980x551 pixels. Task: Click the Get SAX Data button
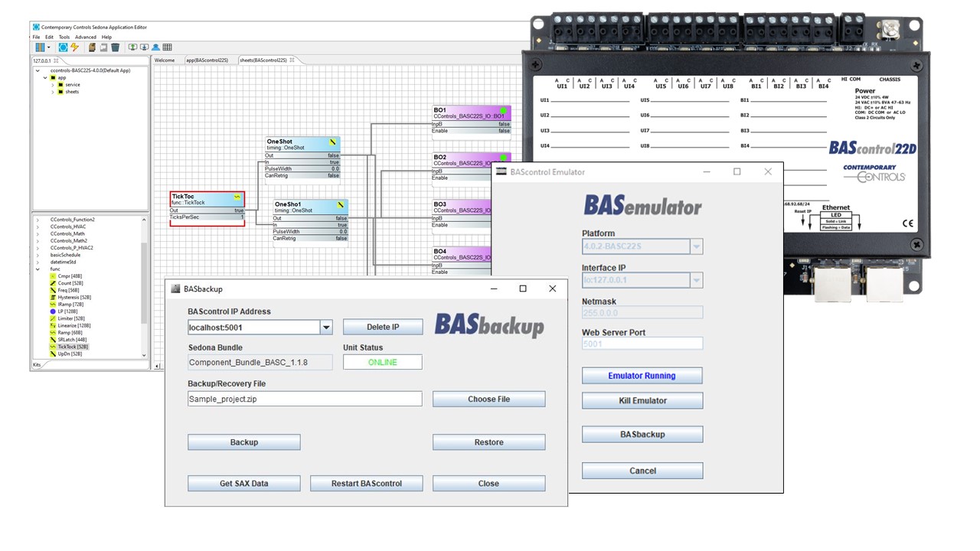point(243,483)
